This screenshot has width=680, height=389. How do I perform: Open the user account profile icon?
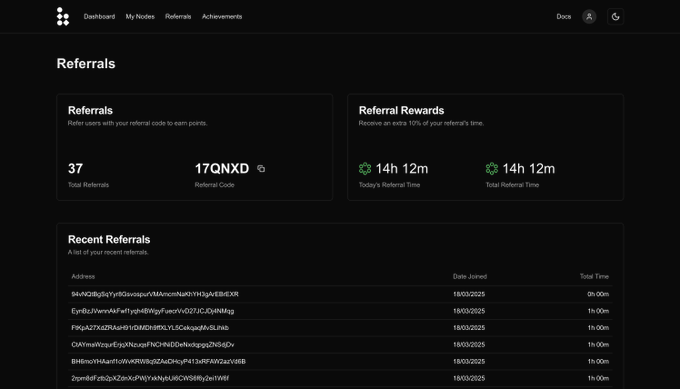coord(589,16)
